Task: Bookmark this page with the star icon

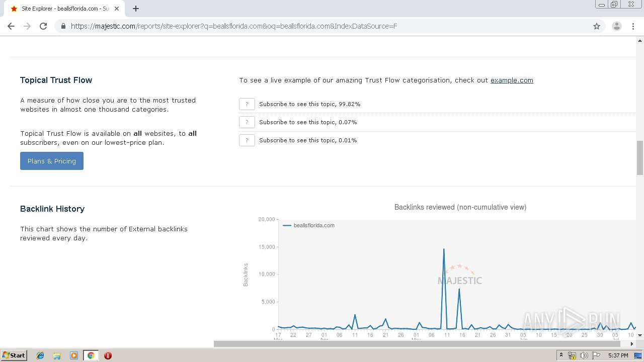Action: click(597, 26)
